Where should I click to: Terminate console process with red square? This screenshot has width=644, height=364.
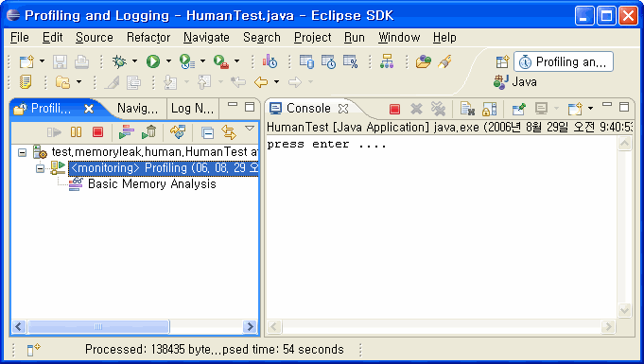tap(394, 109)
